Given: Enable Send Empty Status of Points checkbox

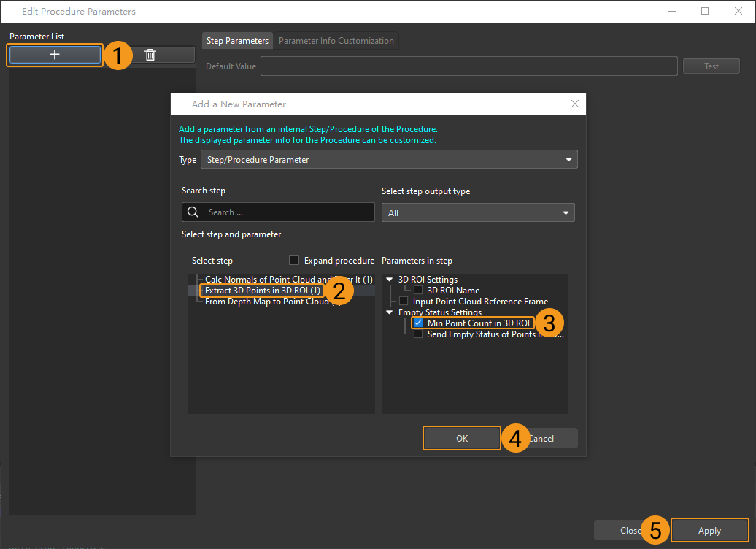Looking at the screenshot, I should 418,334.
